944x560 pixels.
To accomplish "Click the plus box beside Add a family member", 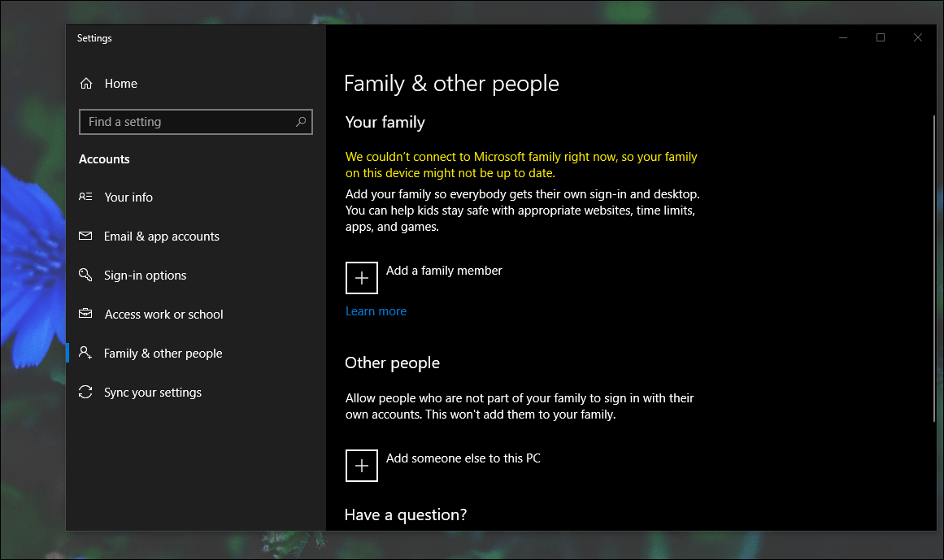I will click(x=362, y=278).
